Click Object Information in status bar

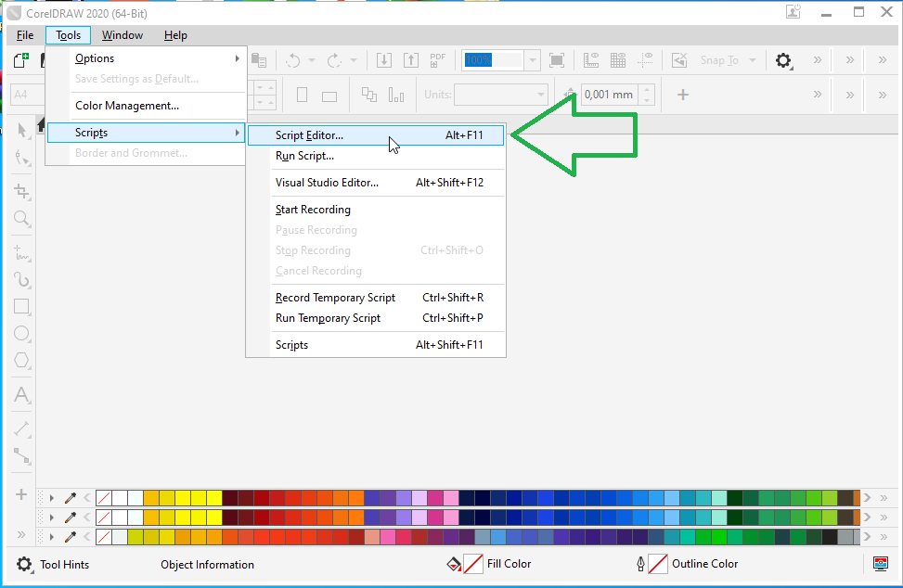(x=207, y=565)
